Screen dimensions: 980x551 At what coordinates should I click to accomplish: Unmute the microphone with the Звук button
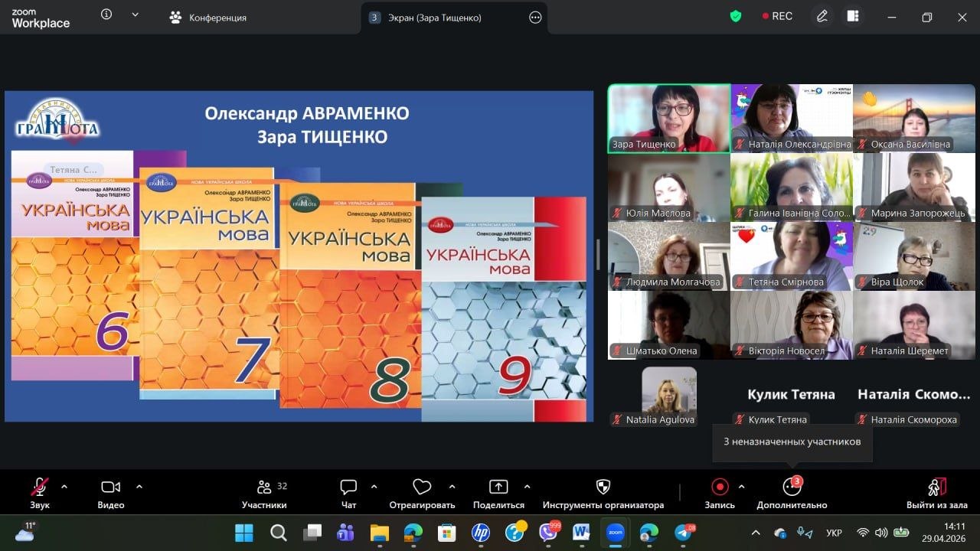pyautogui.click(x=40, y=494)
